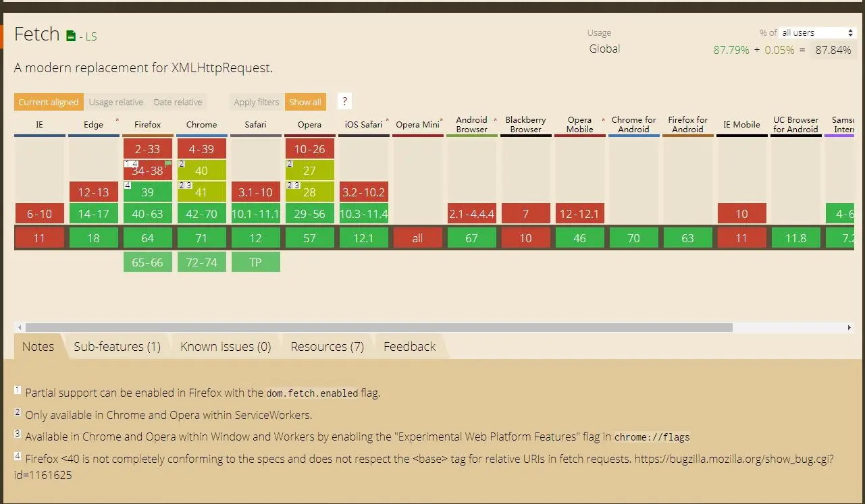Select the Edge 14-17 version cell
The height and width of the screenshot is (504, 865).
pos(93,214)
